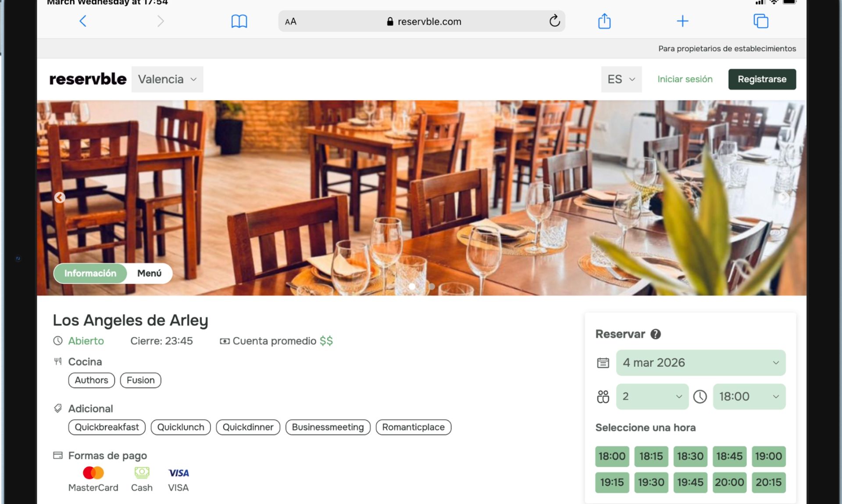Viewport: 842px width, 504px height.
Task: Expand the guest count dropdown showing 2
Action: pyautogui.click(x=652, y=397)
